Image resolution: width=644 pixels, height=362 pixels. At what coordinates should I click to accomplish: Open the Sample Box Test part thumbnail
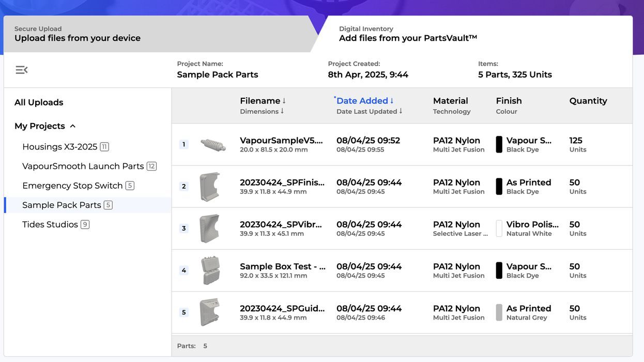210,270
